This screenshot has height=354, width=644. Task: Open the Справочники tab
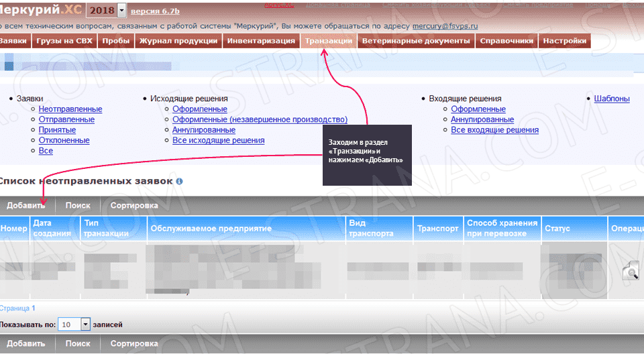pyautogui.click(x=506, y=41)
